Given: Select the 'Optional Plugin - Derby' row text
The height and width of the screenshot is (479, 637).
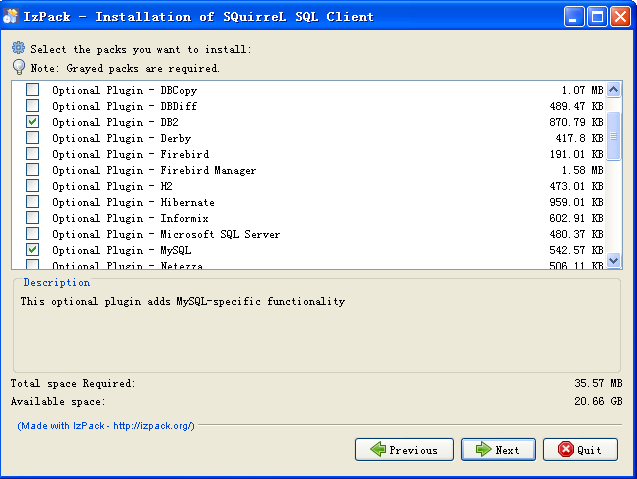Looking at the screenshot, I should point(121,138).
